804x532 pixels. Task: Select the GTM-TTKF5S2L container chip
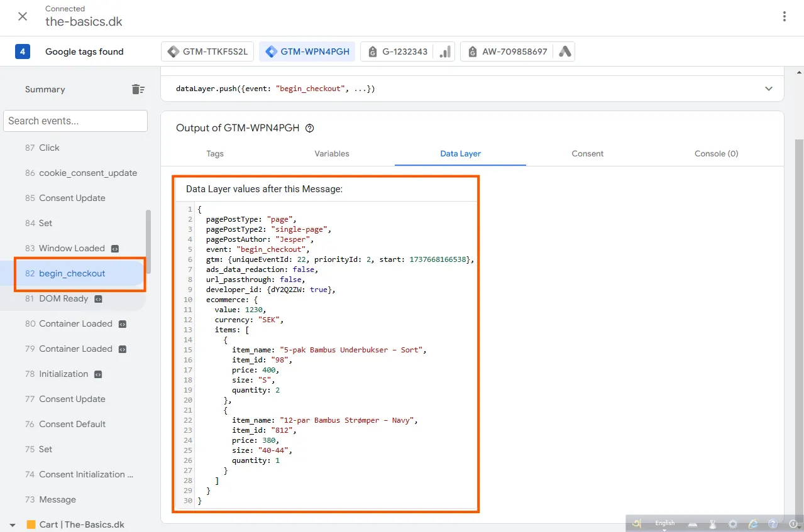coord(209,52)
